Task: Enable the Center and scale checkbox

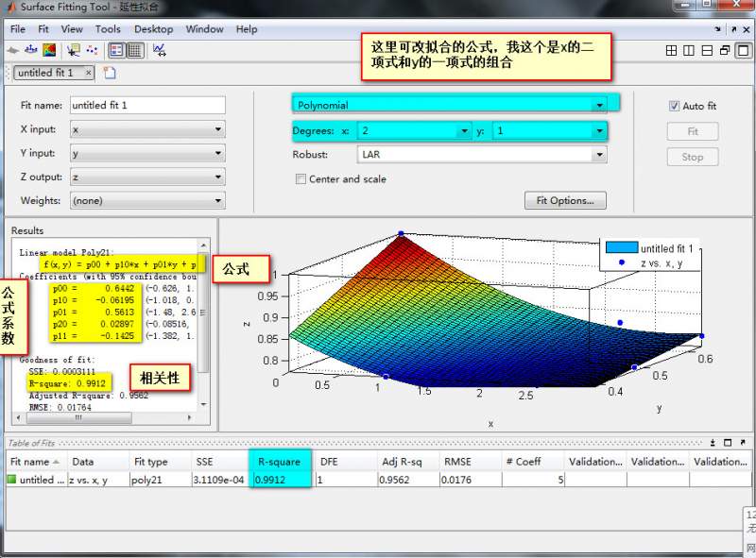Action: (x=301, y=179)
